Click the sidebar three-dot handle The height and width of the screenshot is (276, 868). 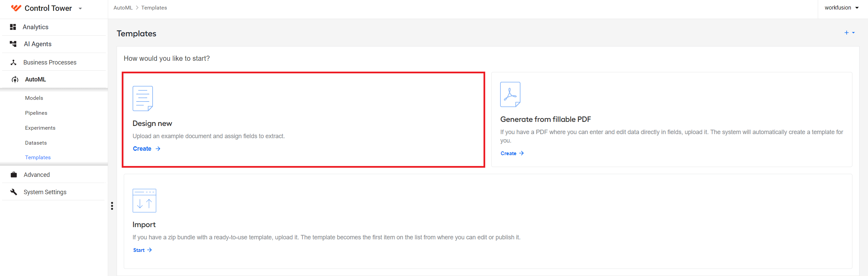coord(112,206)
